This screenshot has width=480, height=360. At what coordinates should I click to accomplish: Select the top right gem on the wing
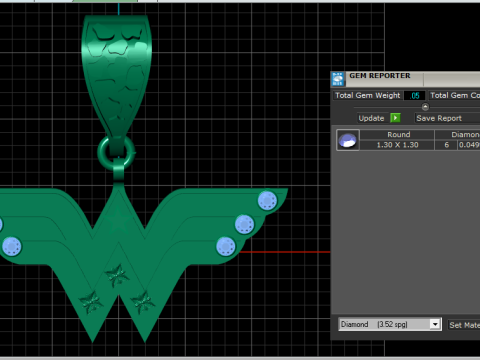point(267,200)
